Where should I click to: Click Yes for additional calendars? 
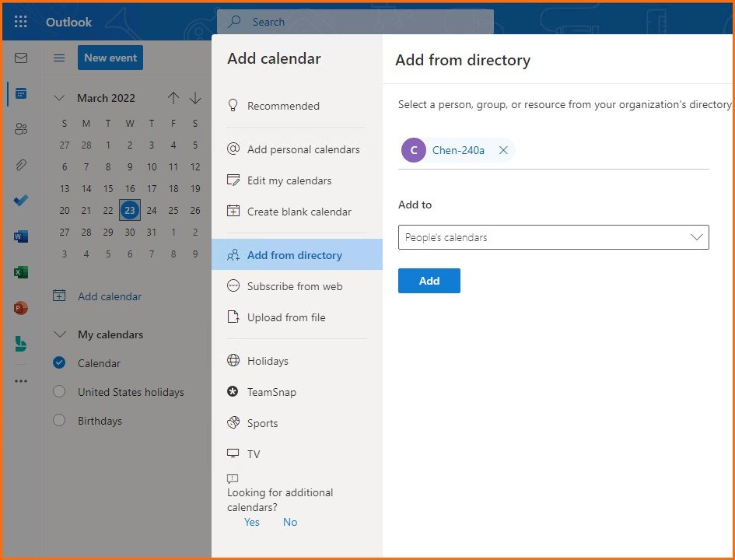[x=251, y=522]
